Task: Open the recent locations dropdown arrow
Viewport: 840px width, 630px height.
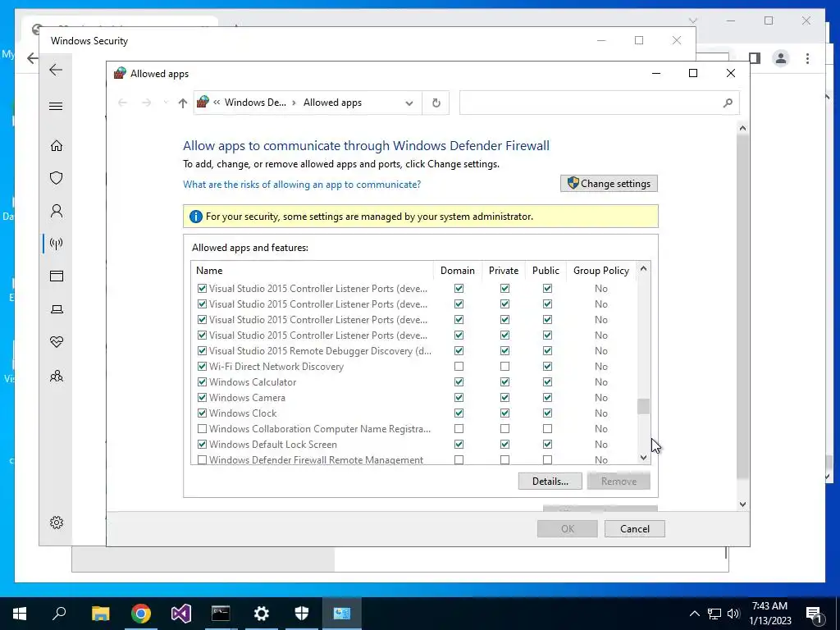Action: click(166, 103)
